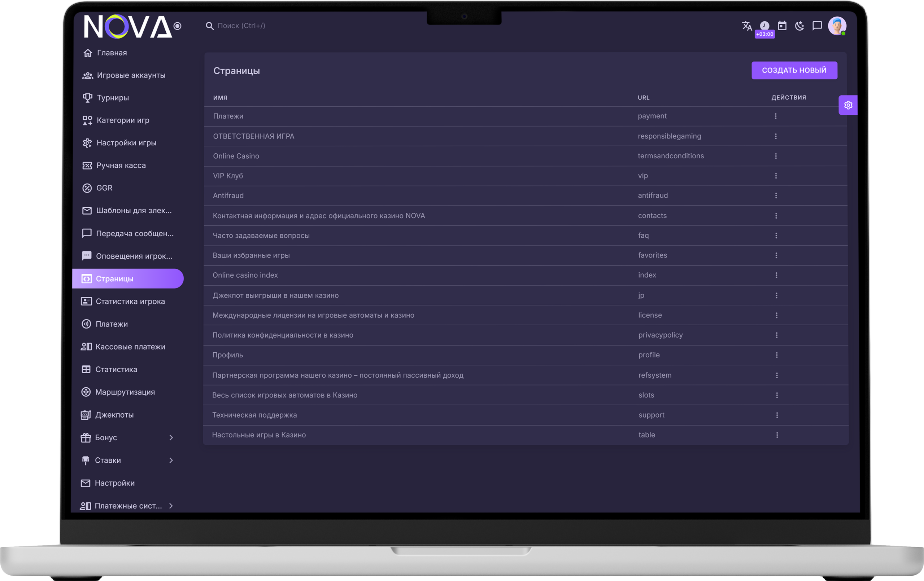
Task: Expand the Бонус sidebar submenu
Action: click(x=171, y=437)
